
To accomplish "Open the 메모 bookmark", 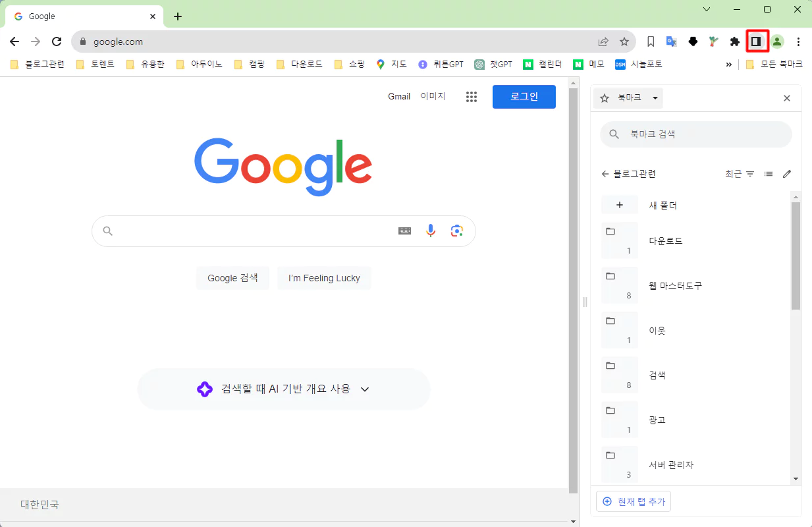I will (589, 64).
